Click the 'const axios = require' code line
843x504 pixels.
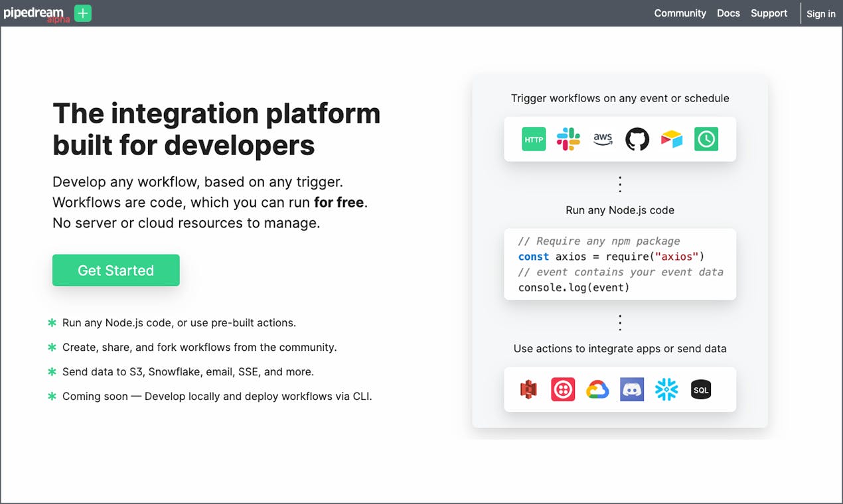(x=611, y=257)
